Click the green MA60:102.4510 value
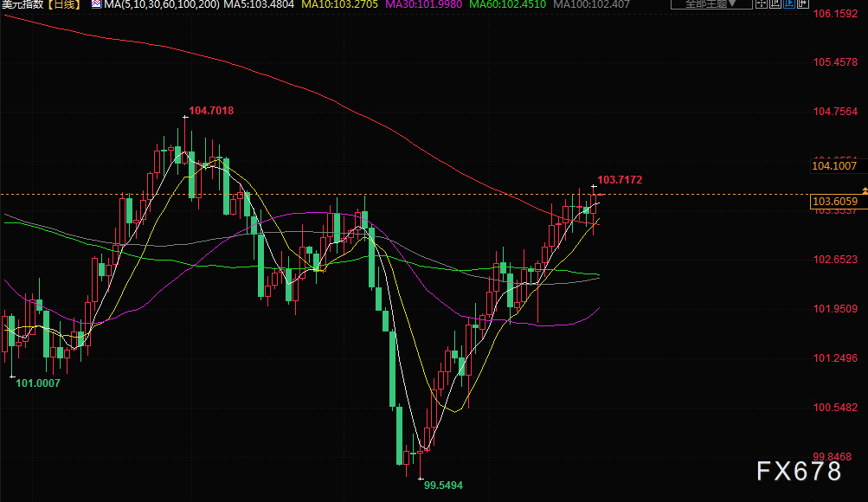Image resolution: width=868 pixels, height=502 pixels. (x=508, y=4)
